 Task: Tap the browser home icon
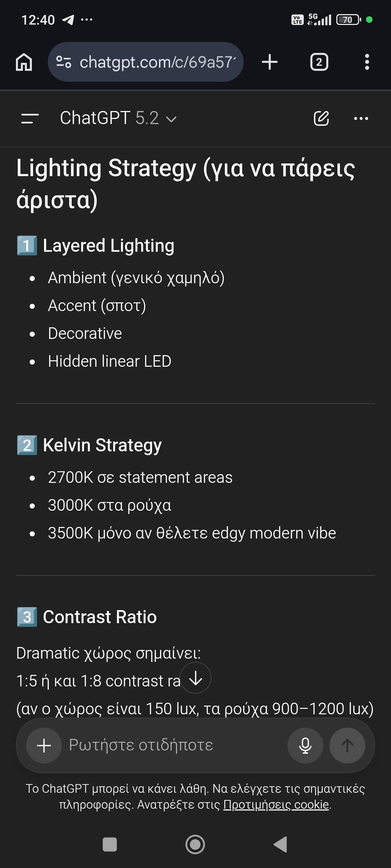click(24, 62)
